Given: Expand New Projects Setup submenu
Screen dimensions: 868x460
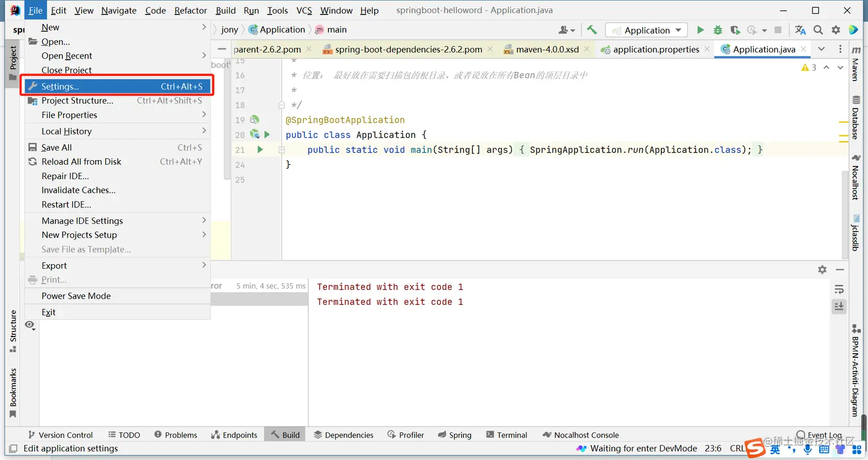Looking at the screenshot, I should (x=117, y=235).
